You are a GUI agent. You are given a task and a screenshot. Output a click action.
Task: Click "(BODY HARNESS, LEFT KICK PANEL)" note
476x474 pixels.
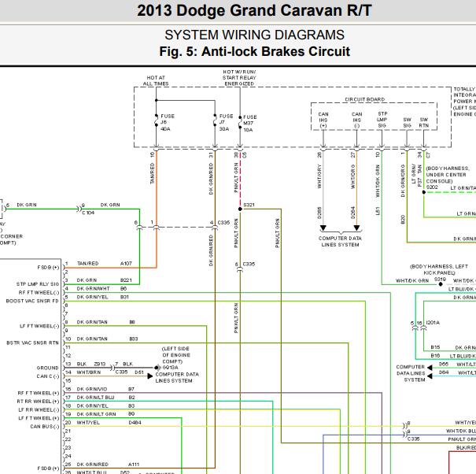(439, 269)
